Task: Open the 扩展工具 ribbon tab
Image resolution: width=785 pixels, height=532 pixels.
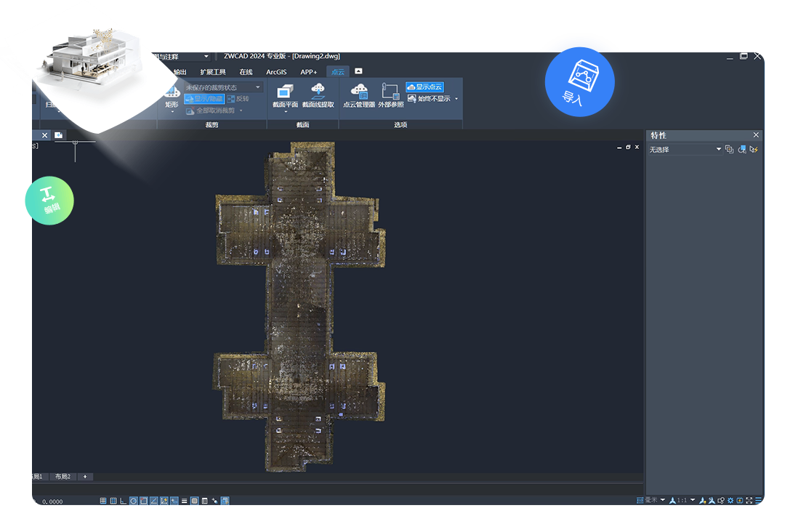Action: coord(213,72)
